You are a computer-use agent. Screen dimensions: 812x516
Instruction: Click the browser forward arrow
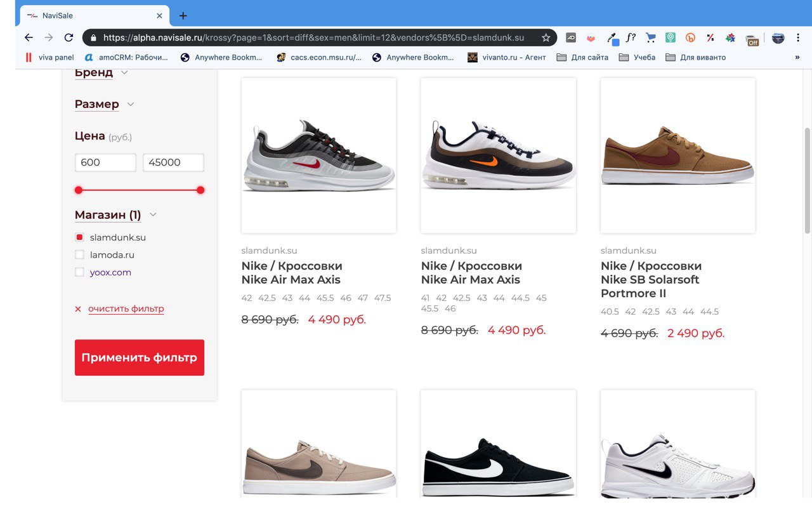click(x=49, y=37)
